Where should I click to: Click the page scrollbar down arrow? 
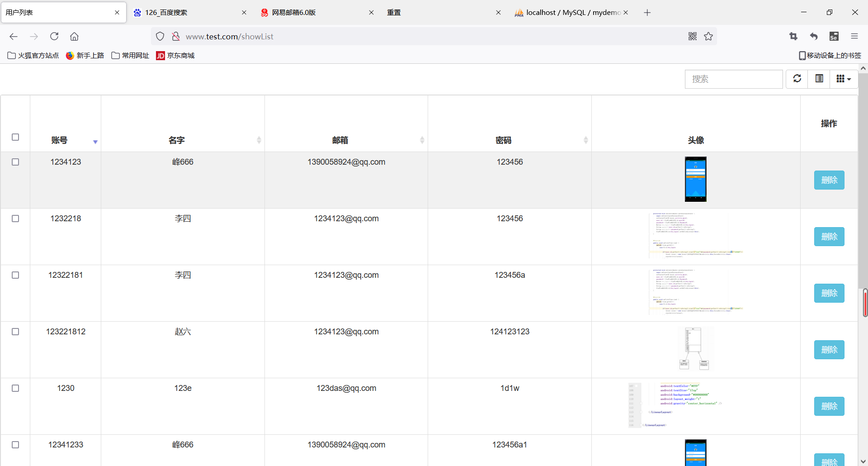tap(863, 461)
